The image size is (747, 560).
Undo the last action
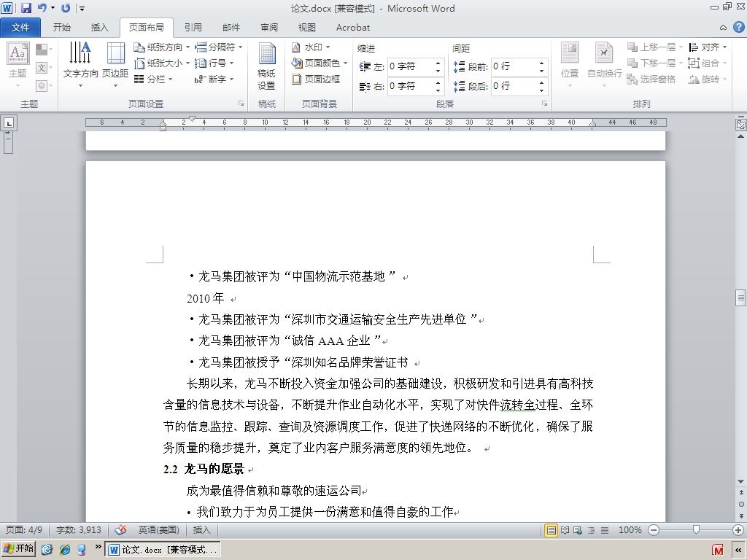(42, 8)
